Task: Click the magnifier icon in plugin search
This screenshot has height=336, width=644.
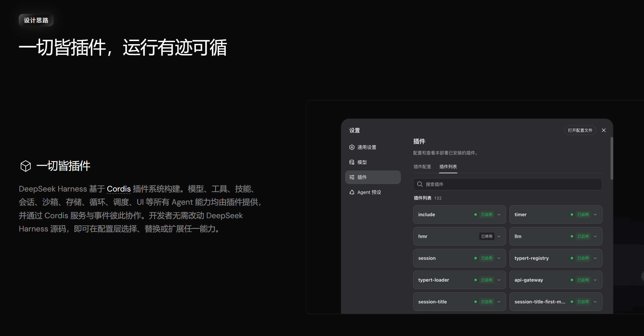Action: click(420, 184)
